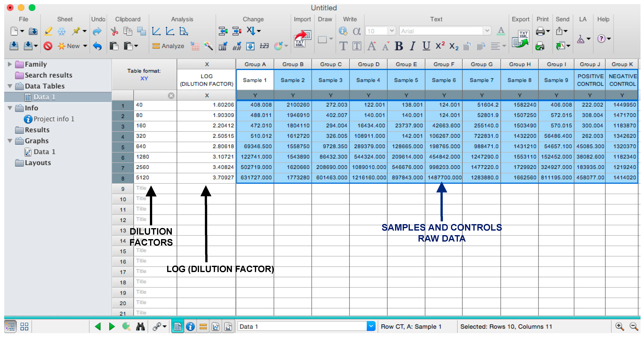The height and width of the screenshot is (337, 644).
Task: Click the Export TXT/XML icon
Action: 520,39
